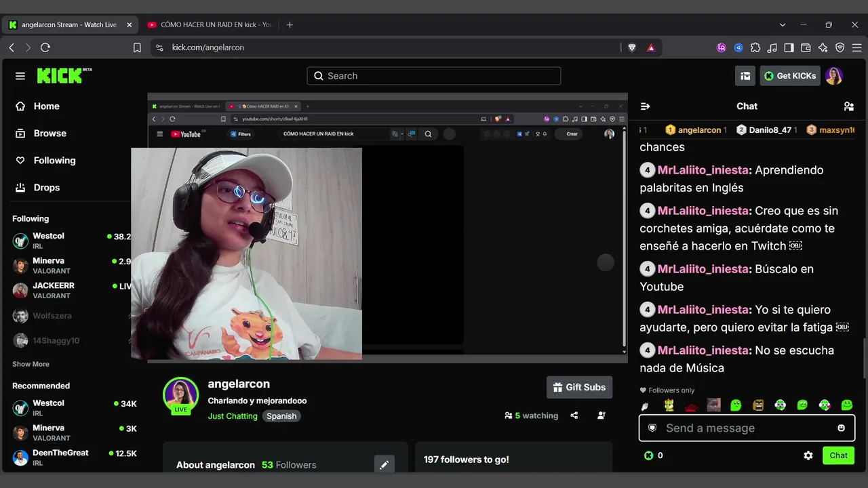Open the Kick sidebar hamburger menu
This screenshot has height=488, width=868.
(x=20, y=76)
